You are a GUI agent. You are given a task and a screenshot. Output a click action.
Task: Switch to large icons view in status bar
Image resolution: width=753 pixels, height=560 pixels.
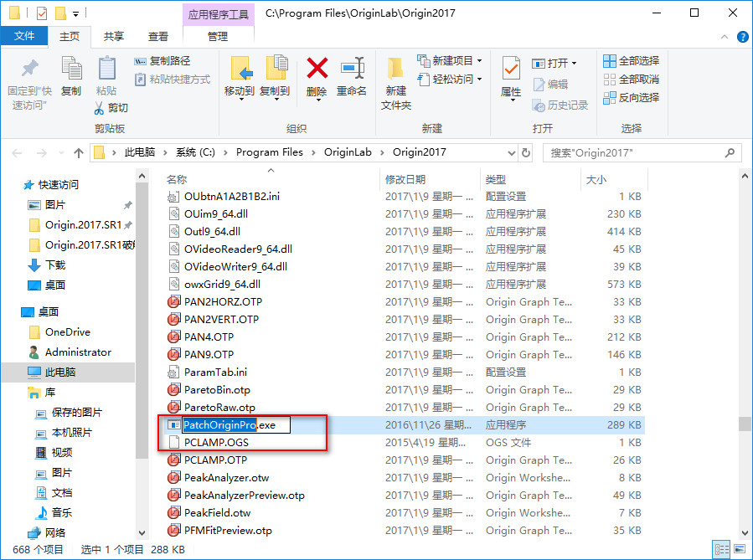(x=740, y=549)
